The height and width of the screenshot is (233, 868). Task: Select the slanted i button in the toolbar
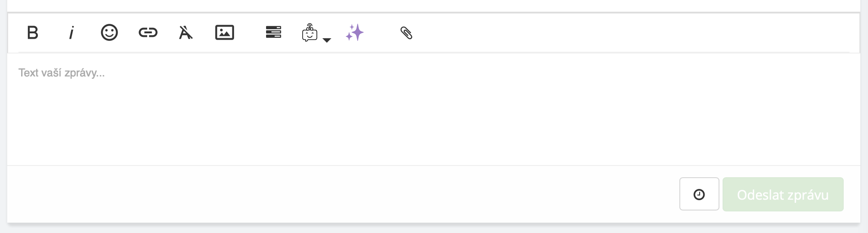tap(71, 33)
